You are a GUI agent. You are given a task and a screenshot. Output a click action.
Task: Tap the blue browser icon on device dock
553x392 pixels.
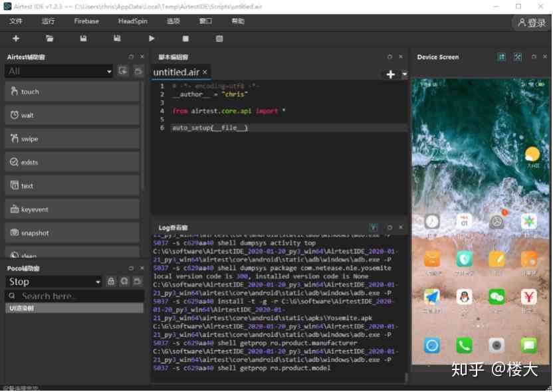click(x=432, y=345)
